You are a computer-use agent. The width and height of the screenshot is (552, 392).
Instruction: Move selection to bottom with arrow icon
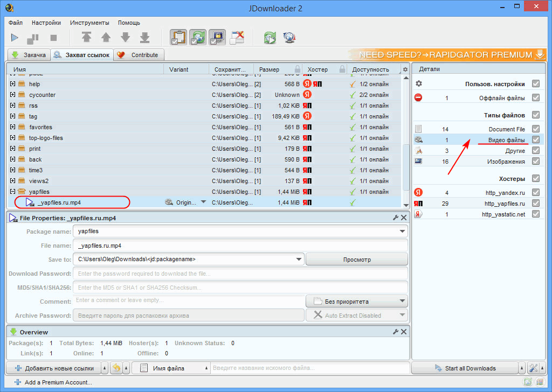click(144, 37)
